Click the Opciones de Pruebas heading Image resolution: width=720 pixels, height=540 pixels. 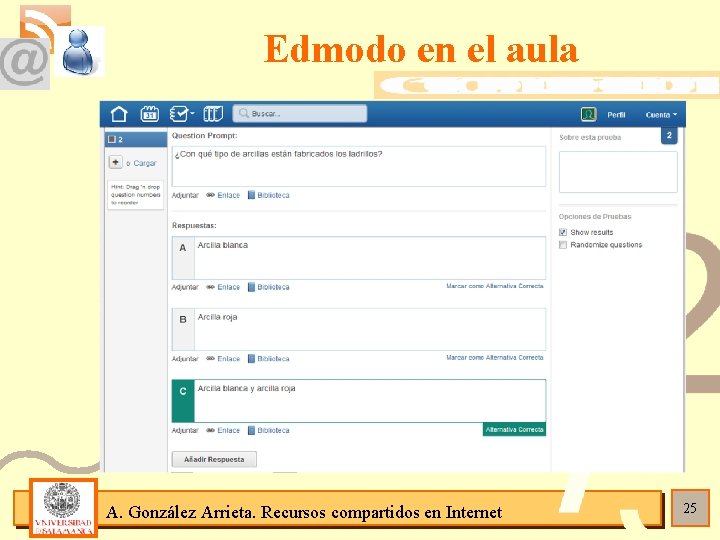595,216
